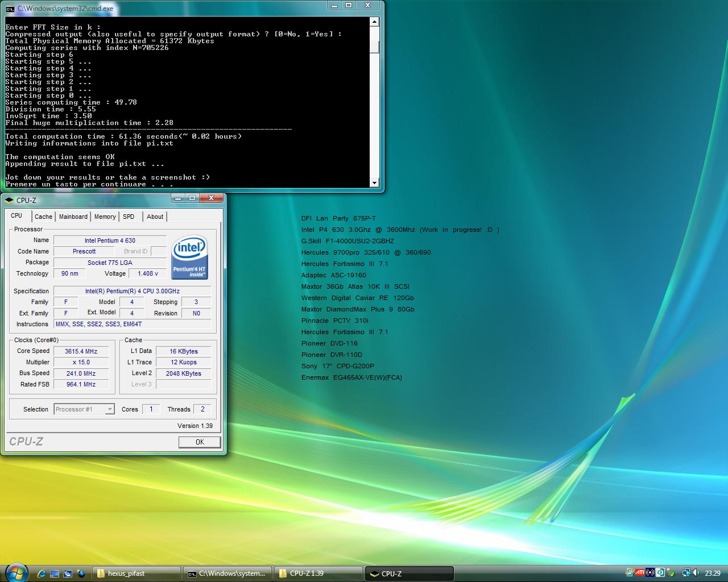Click the teal square tray icon
The width and height of the screenshot is (728, 582).
(x=660, y=572)
